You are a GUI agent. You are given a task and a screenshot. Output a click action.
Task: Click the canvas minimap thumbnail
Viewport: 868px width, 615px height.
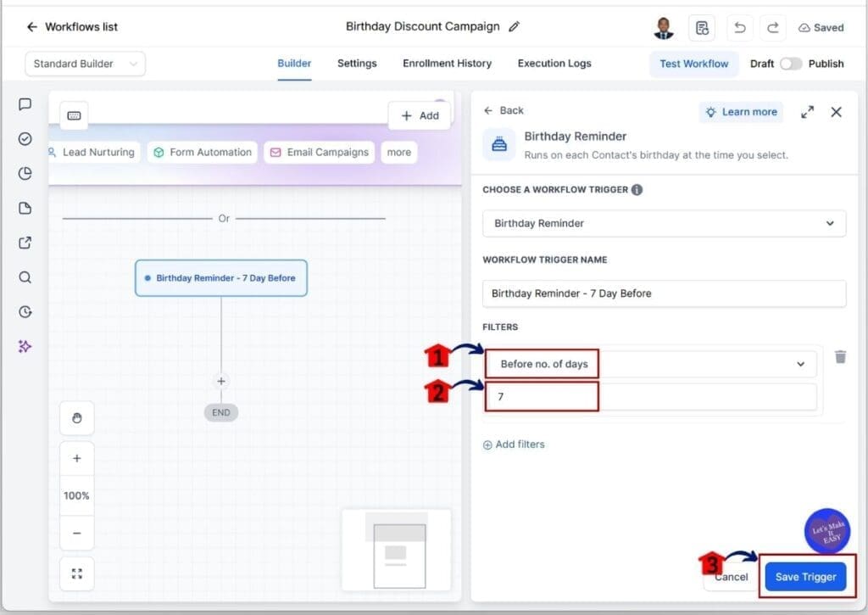click(397, 551)
